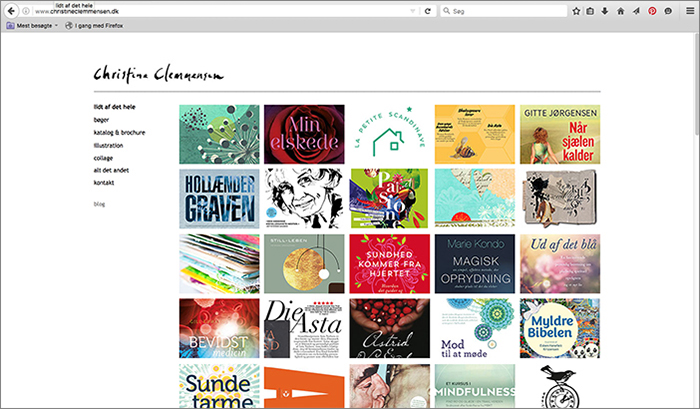
Task: Expand the address bar history dropdown
Action: (413, 11)
